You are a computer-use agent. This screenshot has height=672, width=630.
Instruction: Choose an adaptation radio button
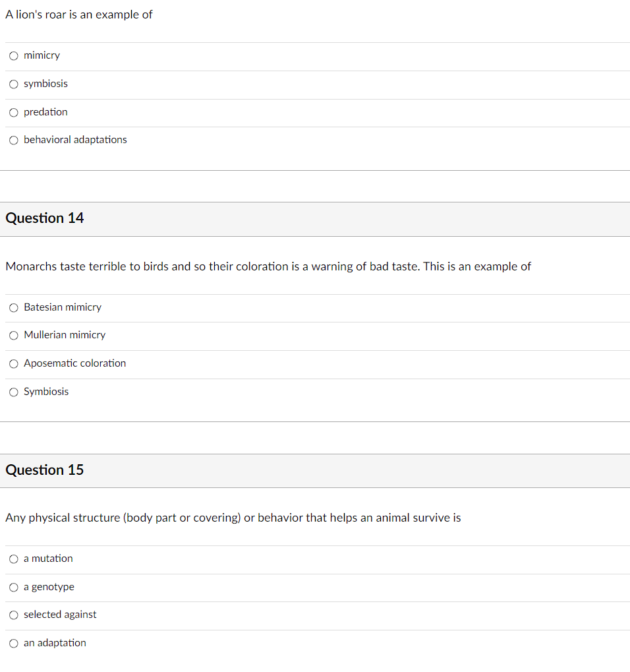[14, 643]
